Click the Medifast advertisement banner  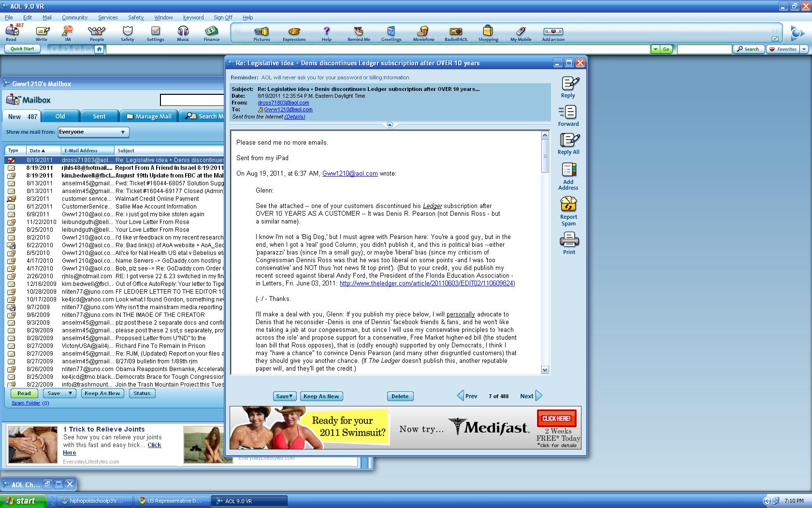(x=405, y=428)
